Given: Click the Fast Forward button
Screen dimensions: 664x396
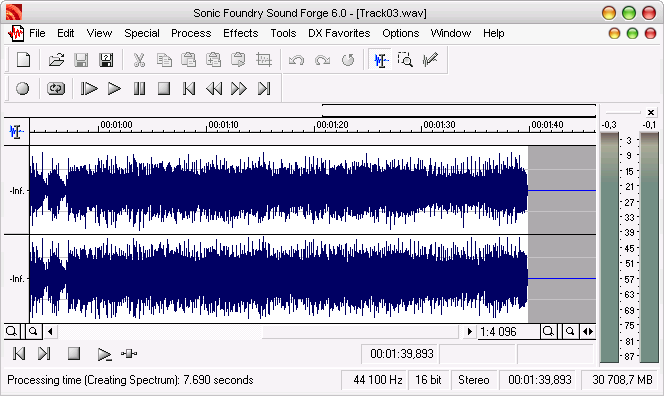Looking at the screenshot, I should [239, 89].
